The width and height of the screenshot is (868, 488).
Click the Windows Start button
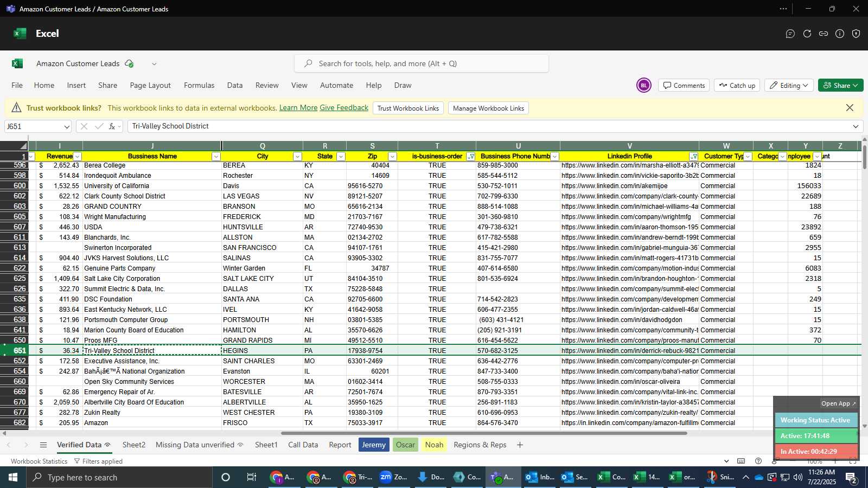point(13,477)
